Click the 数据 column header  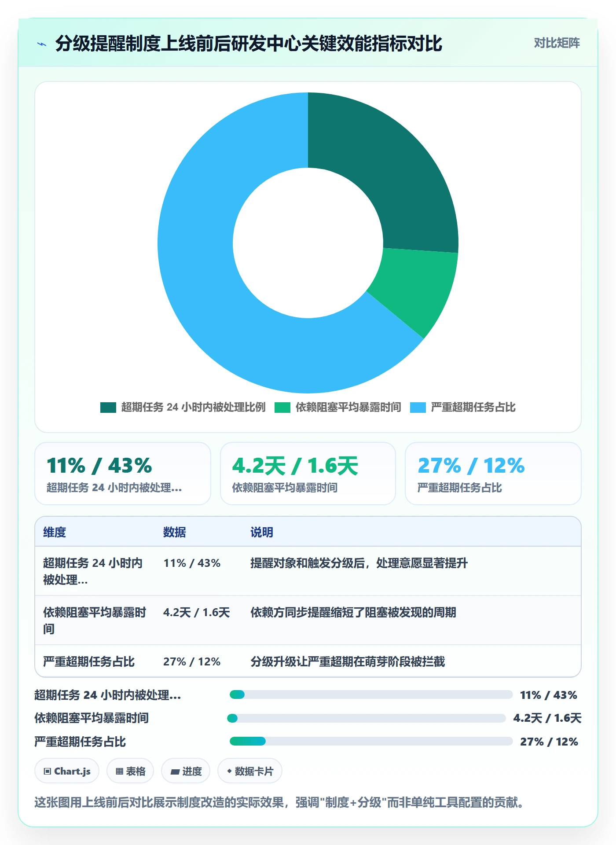point(175,532)
